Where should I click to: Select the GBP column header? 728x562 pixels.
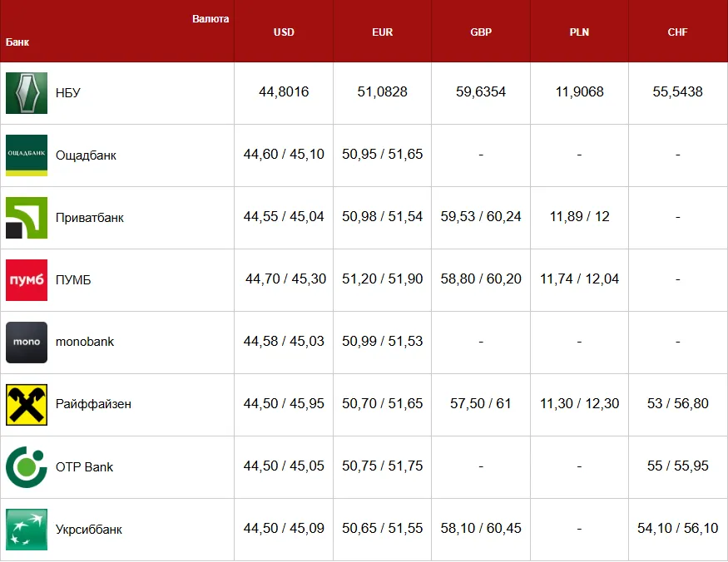point(481,32)
